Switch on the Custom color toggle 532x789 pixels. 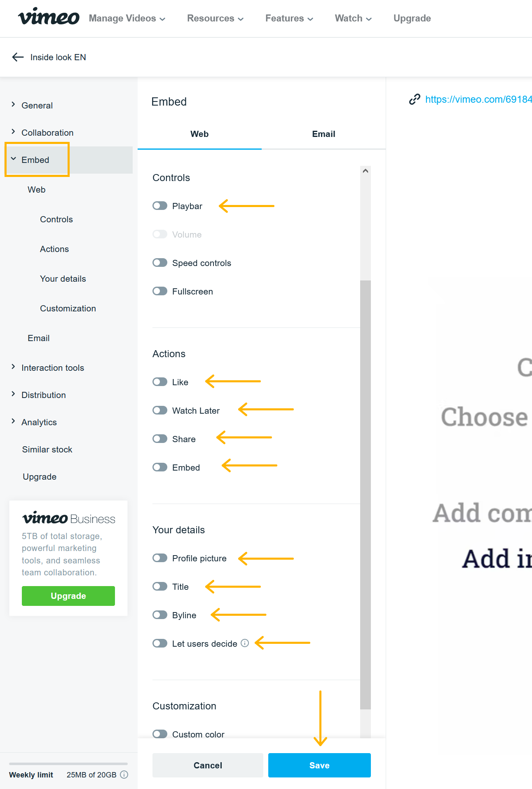[160, 734]
